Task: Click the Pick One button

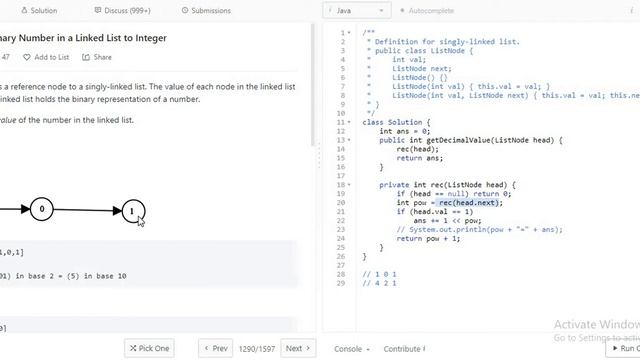Action: click(149, 348)
